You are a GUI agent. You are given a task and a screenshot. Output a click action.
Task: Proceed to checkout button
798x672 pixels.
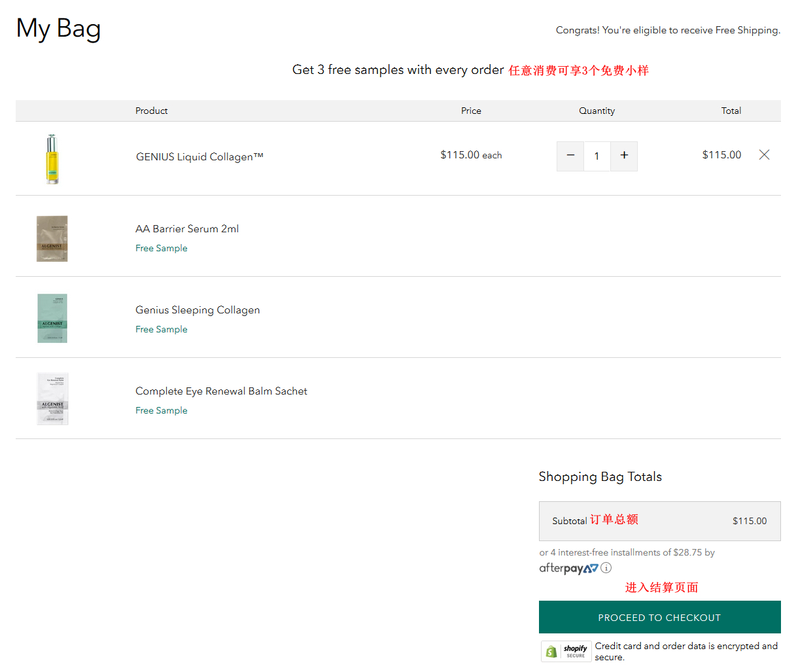(659, 617)
